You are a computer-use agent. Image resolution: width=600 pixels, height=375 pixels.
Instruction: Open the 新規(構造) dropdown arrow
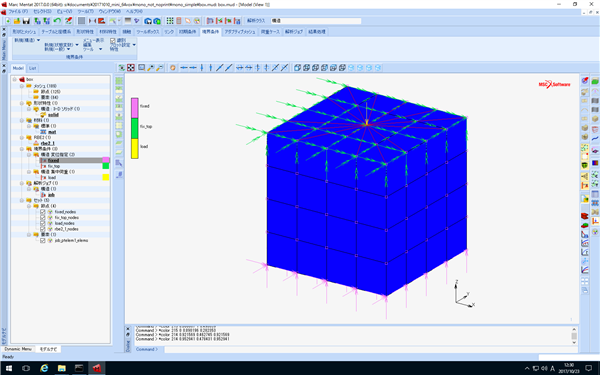[x=38, y=40]
